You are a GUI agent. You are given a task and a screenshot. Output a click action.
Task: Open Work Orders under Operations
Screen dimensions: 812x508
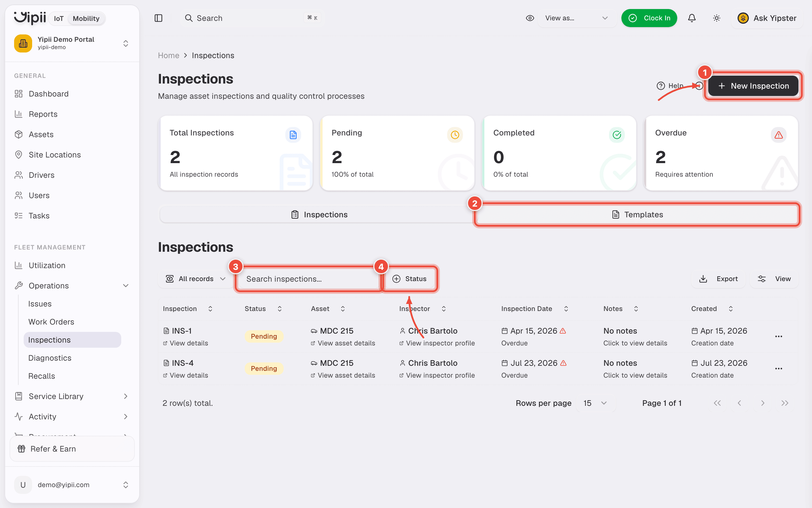coord(51,322)
